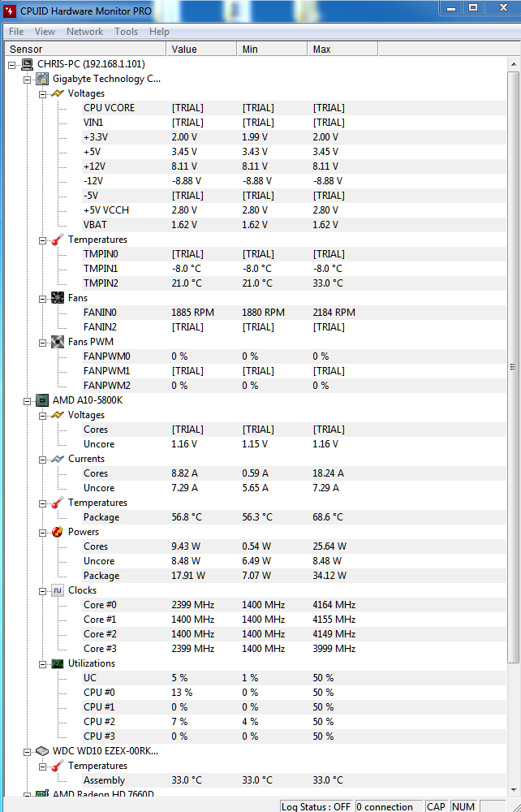Collapse the motherboard Temperatures group
Image resolution: width=521 pixels, height=812 pixels.
[42, 240]
